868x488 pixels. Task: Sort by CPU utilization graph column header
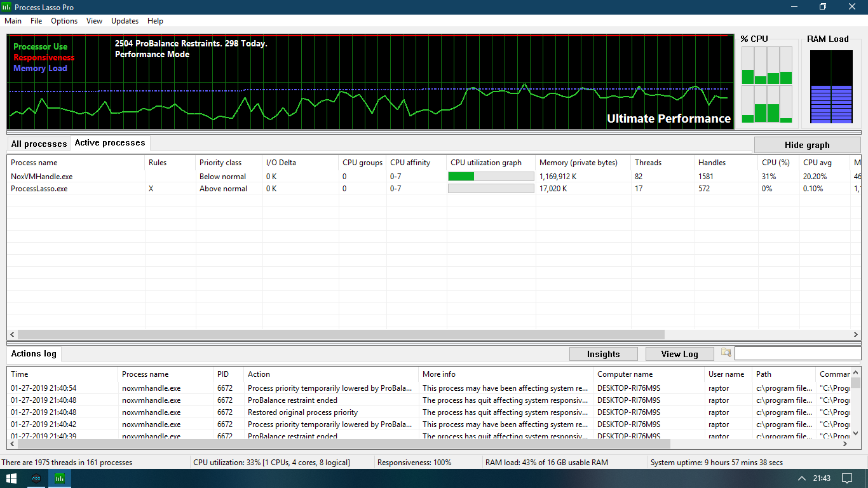tap(491, 163)
